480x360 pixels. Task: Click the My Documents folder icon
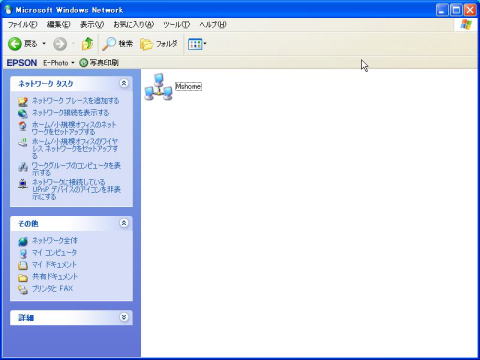23,265
